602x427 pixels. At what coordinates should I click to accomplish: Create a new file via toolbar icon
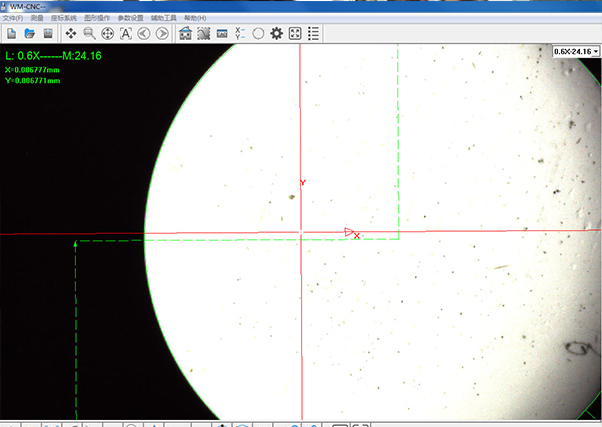point(12,34)
